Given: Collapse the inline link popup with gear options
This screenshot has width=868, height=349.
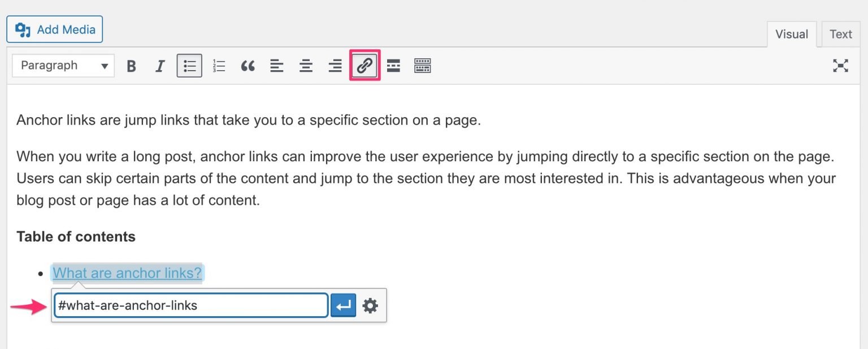Looking at the screenshot, I should (370, 305).
